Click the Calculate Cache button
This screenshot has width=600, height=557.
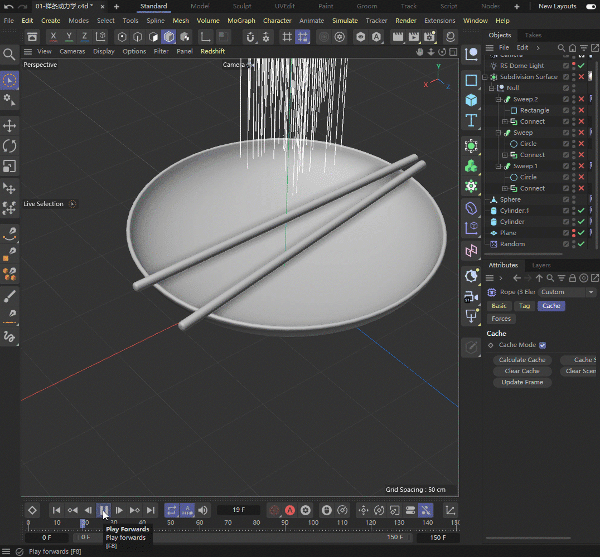(522, 359)
